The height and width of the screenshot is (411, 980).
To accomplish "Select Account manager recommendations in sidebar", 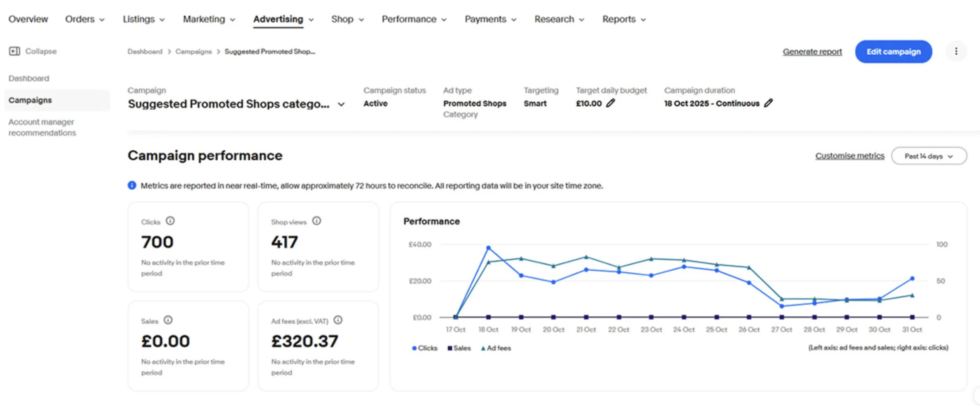I will (x=42, y=127).
